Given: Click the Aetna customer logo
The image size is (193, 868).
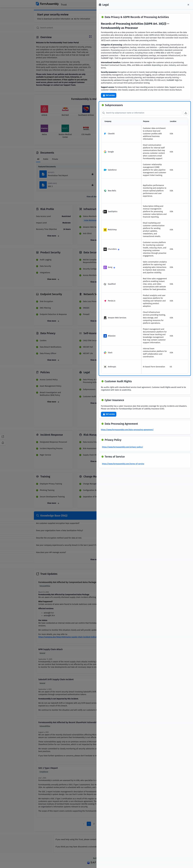Looking at the screenshot, I should coord(44,128).
